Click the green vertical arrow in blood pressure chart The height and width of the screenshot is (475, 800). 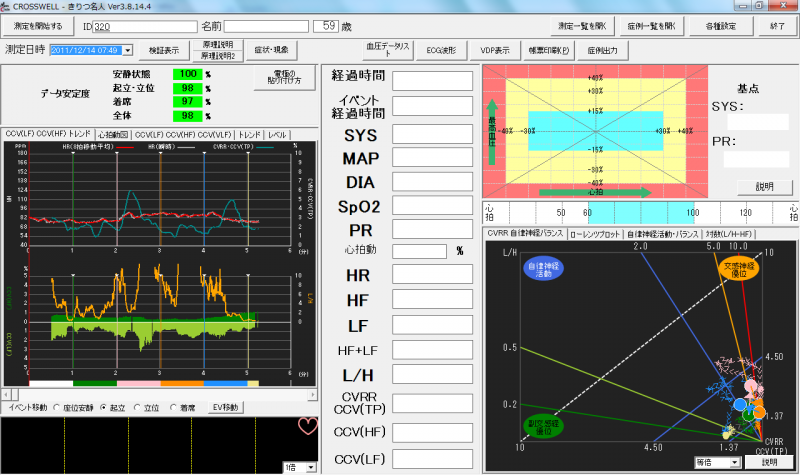(493, 130)
